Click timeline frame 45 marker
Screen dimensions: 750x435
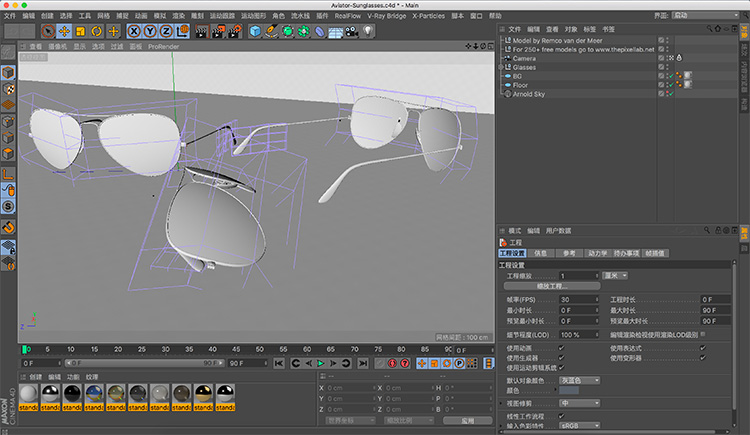[x=236, y=349]
